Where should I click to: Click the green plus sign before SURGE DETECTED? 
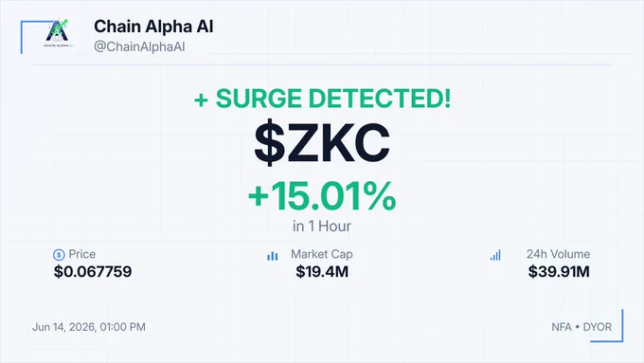(201, 100)
